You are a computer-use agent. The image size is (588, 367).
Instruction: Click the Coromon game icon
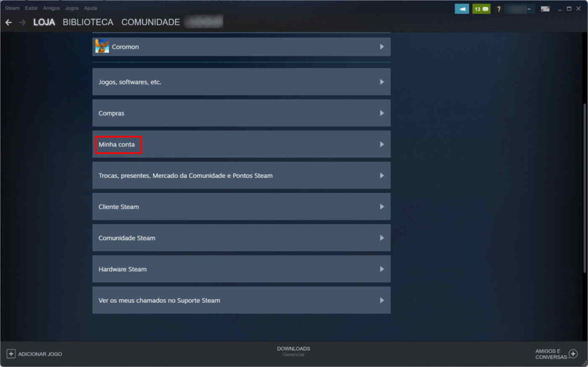102,47
